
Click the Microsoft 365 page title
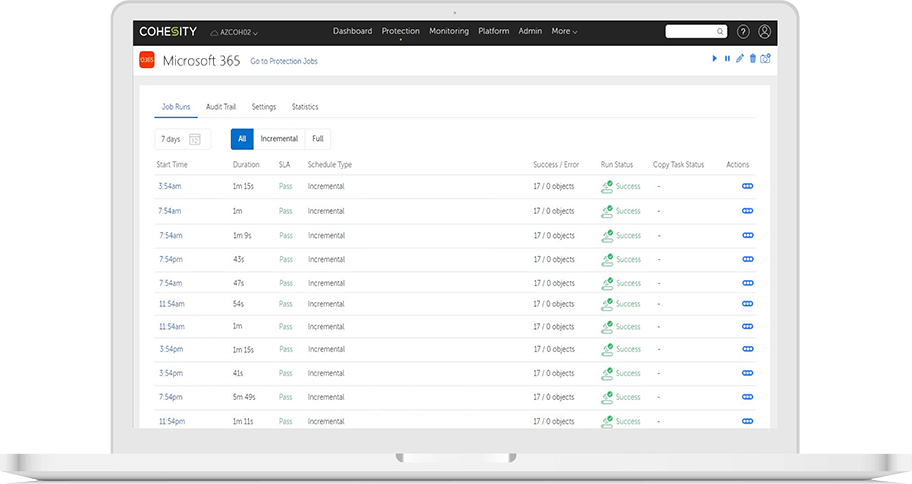coord(201,60)
